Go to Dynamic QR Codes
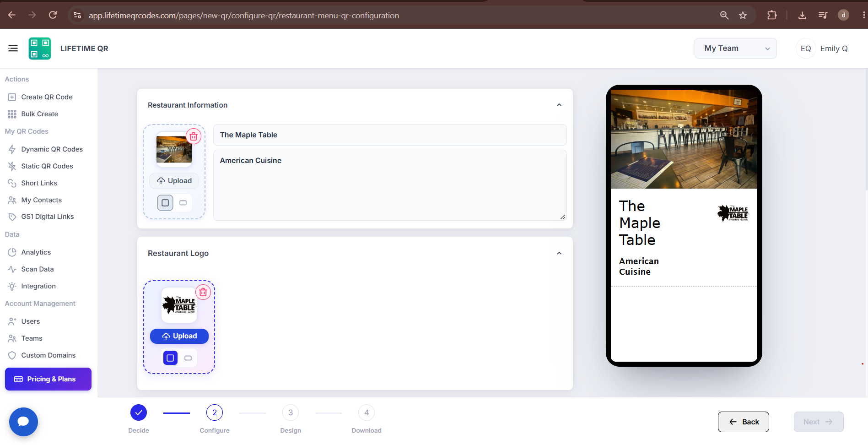This screenshot has width=868, height=445. point(52,149)
